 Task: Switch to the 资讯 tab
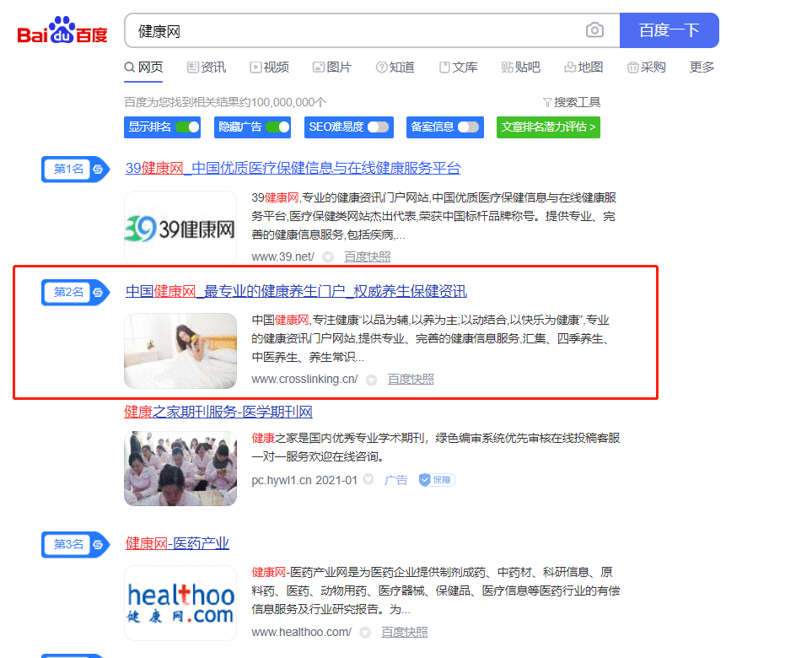[x=206, y=67]
